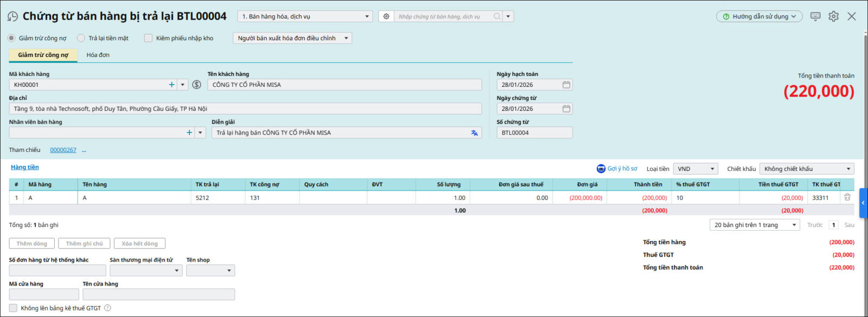Screen dimensions: 868x317
Task: Open the settings gear in top right
Action: point(834,16)
